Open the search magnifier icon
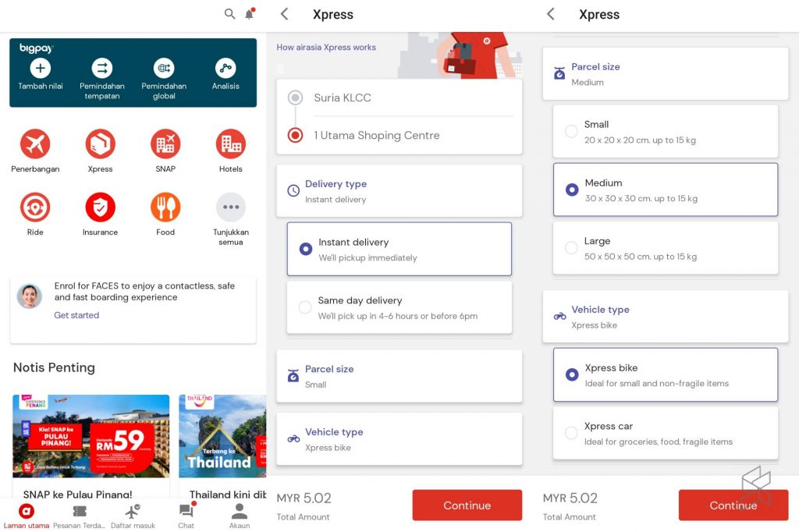Image resolution: width=799 pixels, height=532 pixels. tap(230, 14)
